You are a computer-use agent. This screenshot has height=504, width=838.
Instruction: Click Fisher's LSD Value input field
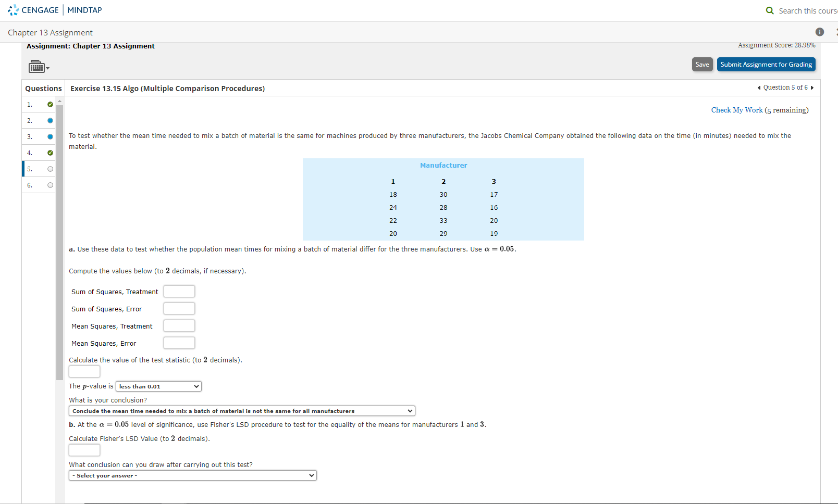pyautogui.click(x=84, y=450)
